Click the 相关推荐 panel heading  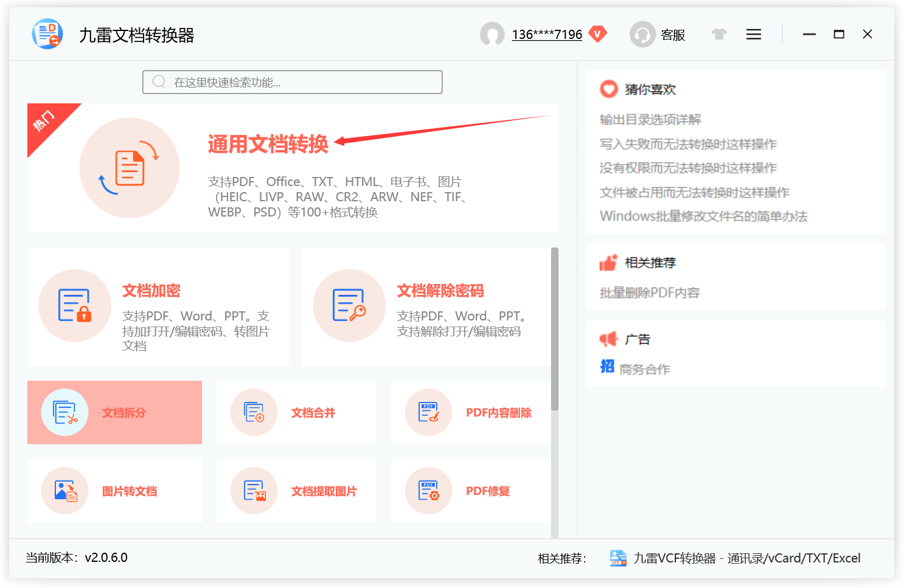pos(650,263)
